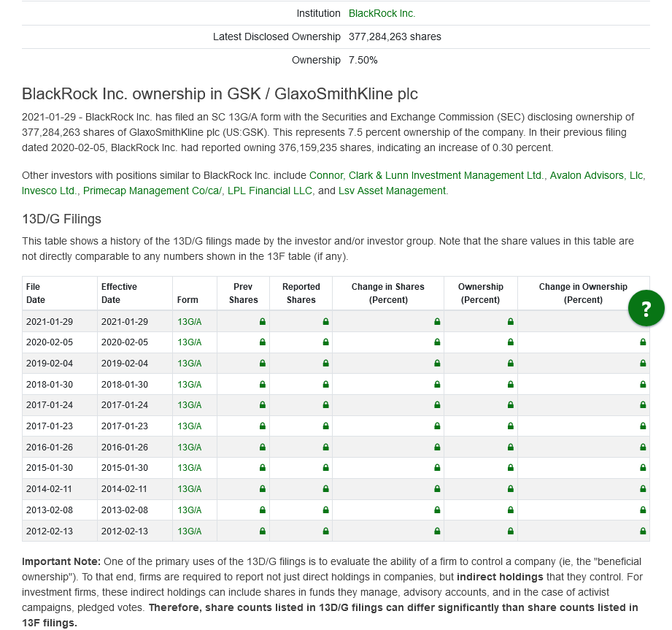
Task: Open 13G/A form filed 2017-01-23
Action: pyautogui.click(x=190, y=426)
